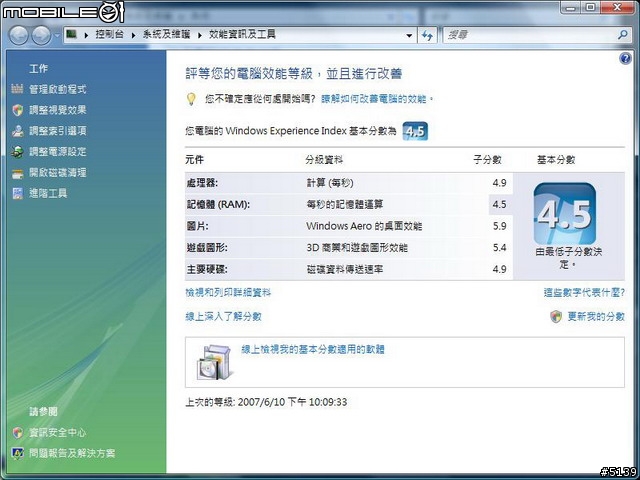Click the icon beside 調整索引選項

click(18, 131)
